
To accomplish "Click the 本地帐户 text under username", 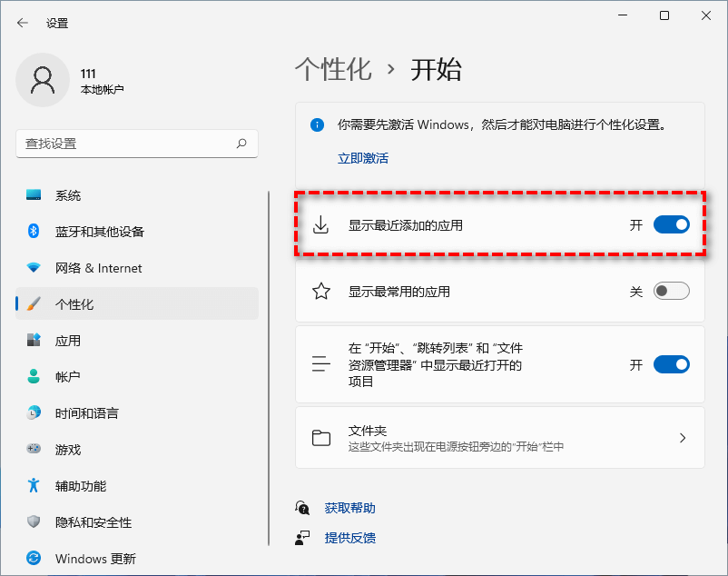I will coord(103,89).
